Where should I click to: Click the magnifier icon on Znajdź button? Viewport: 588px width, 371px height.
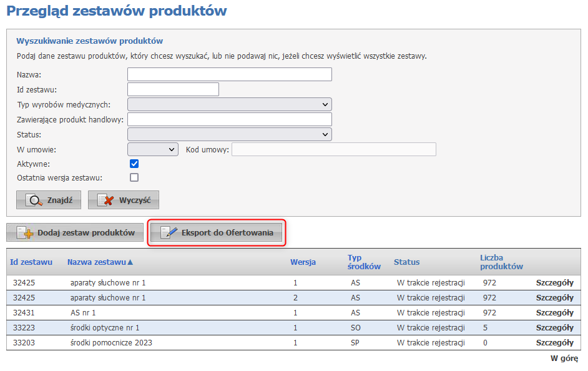click(35, 200)
